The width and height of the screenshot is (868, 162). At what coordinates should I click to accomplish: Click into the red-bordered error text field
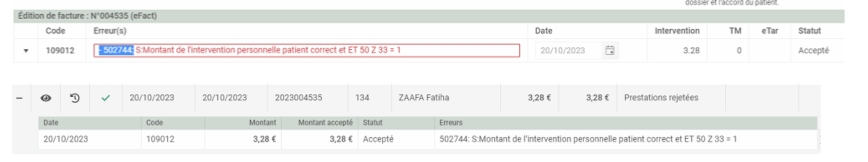[x=307, y=50]
